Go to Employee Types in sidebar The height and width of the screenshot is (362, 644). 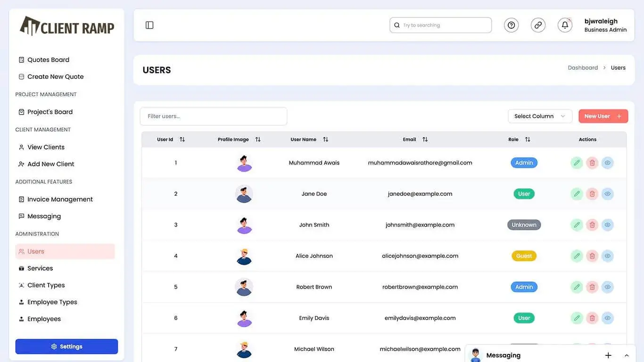pos(52,302)
